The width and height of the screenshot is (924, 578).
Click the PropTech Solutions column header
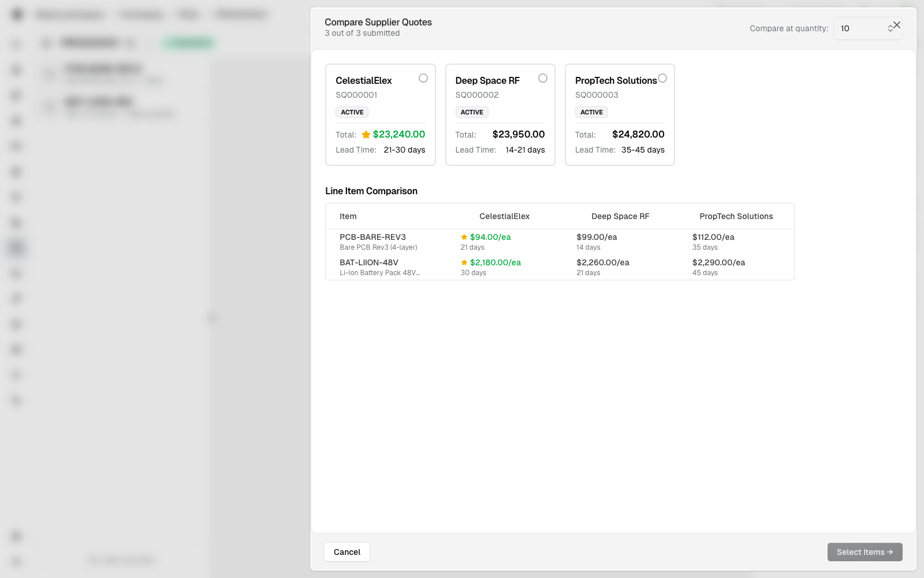[x=736, y=216]
